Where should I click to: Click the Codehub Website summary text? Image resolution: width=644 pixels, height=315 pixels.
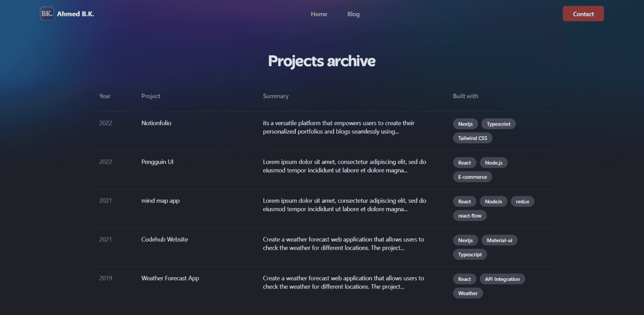[344, 244]
